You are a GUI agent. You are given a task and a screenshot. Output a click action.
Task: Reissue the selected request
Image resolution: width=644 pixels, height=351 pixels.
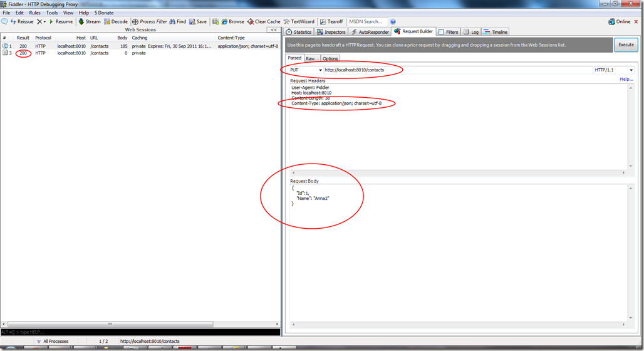coord(22,21)
